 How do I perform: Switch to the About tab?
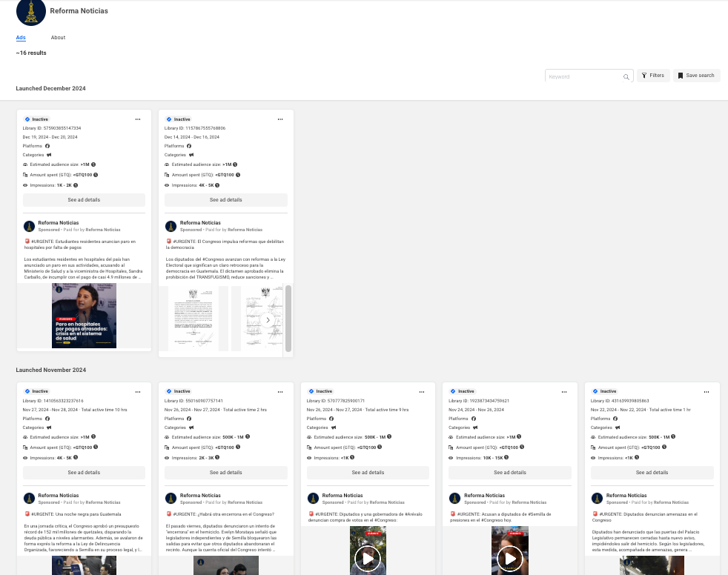(x=58, y=38)
